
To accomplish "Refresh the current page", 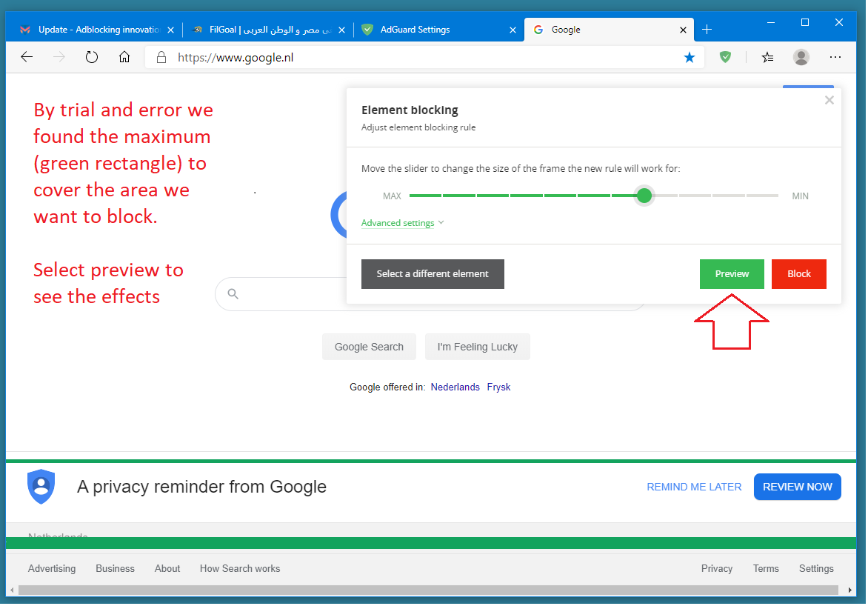I will tap(92, 57).
